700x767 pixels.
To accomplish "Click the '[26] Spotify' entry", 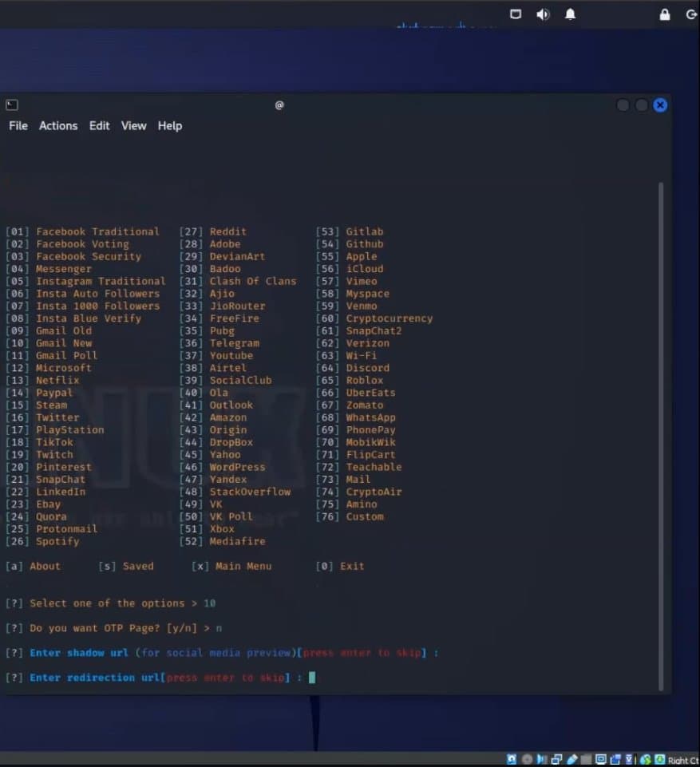I will (x=42, y=541).
